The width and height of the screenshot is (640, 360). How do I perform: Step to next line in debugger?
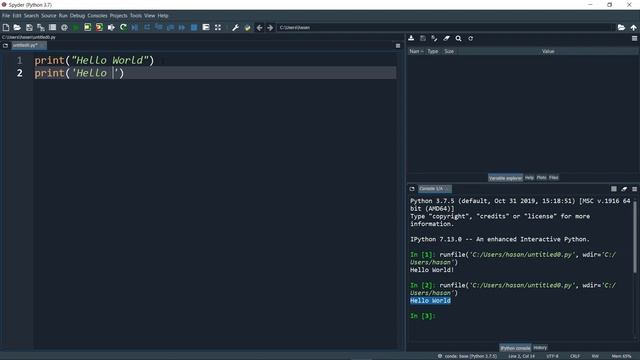point(147,27)
